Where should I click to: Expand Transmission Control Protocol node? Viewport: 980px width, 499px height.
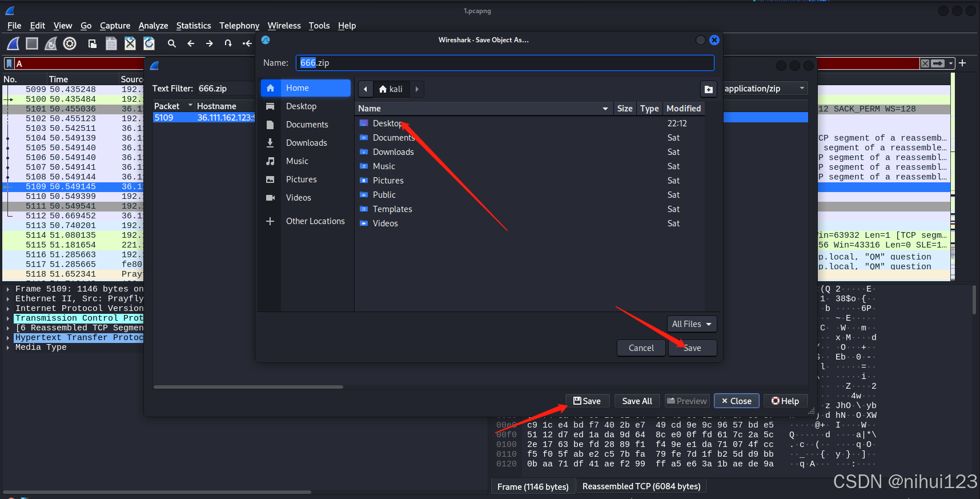coord(8,318)
